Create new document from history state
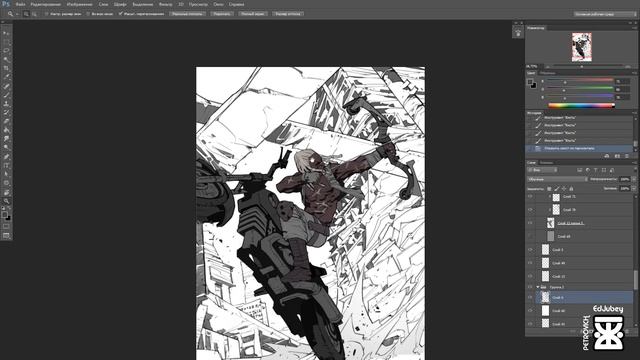The image size is (640, 360). 607,156
